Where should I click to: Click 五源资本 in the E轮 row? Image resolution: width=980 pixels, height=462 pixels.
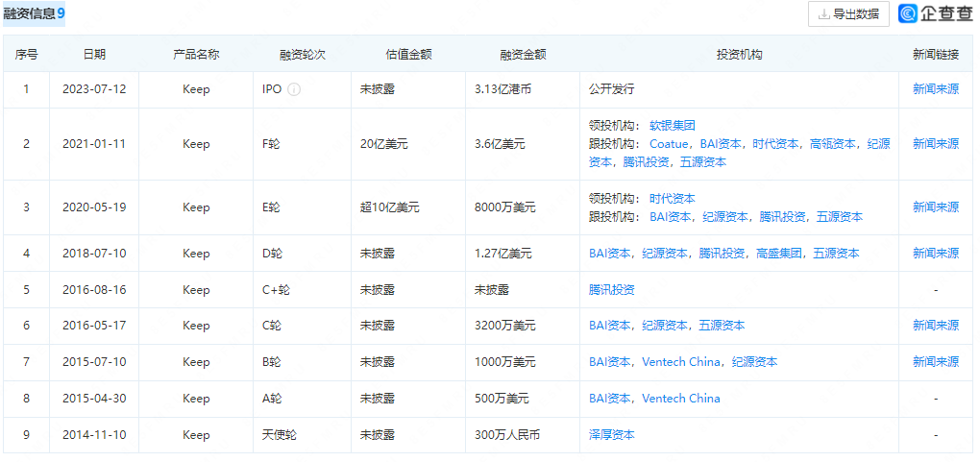click(840, 217)
